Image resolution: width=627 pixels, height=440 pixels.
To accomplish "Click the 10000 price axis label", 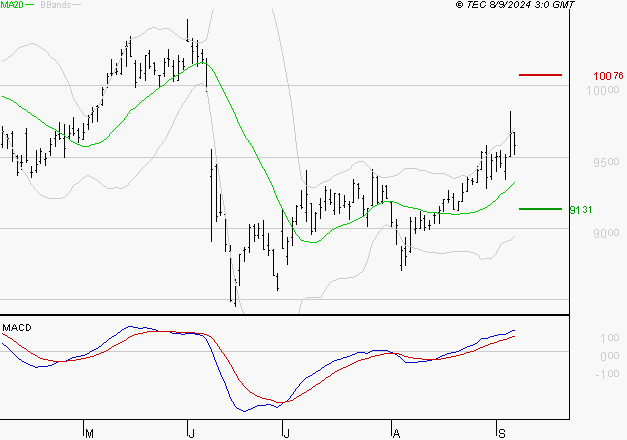I will click(x=603, y=90).
